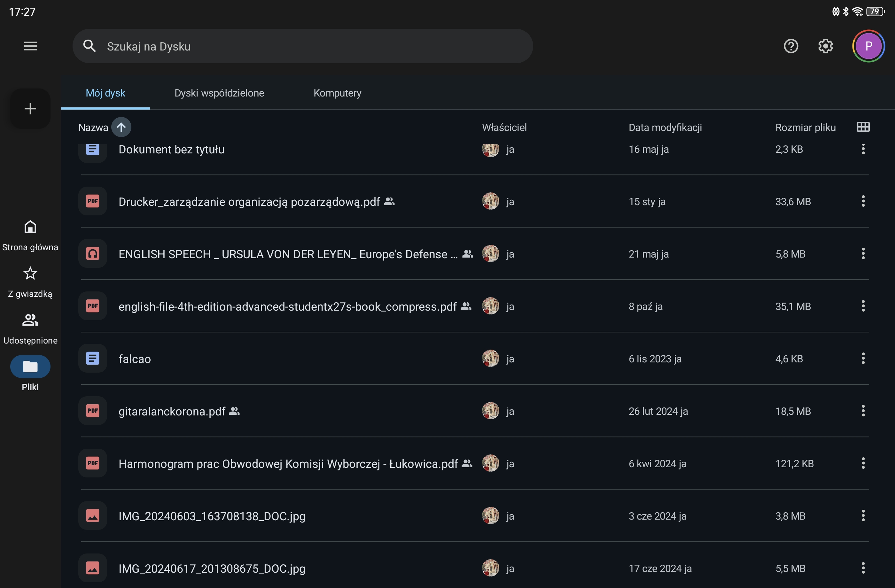This screenshot has height=588, width=895.
Task: Click the help question mark icon
Action: pyautogui.click(x=790, y=46)
